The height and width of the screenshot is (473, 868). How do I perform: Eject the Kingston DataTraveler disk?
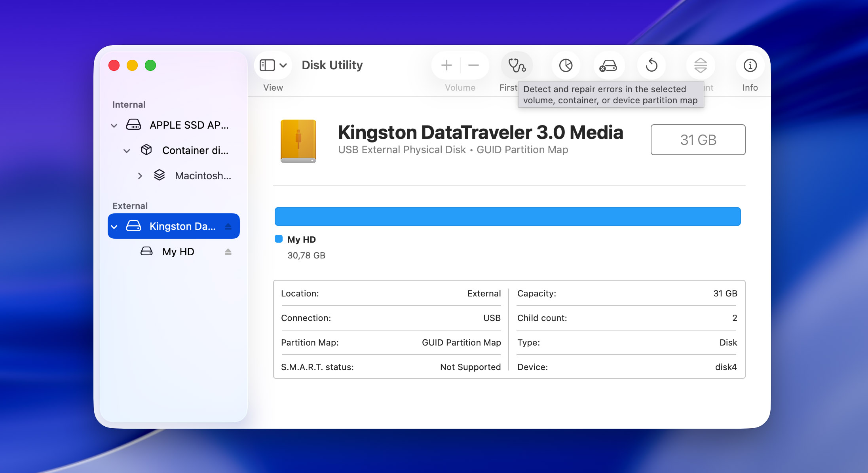(228, 226)
